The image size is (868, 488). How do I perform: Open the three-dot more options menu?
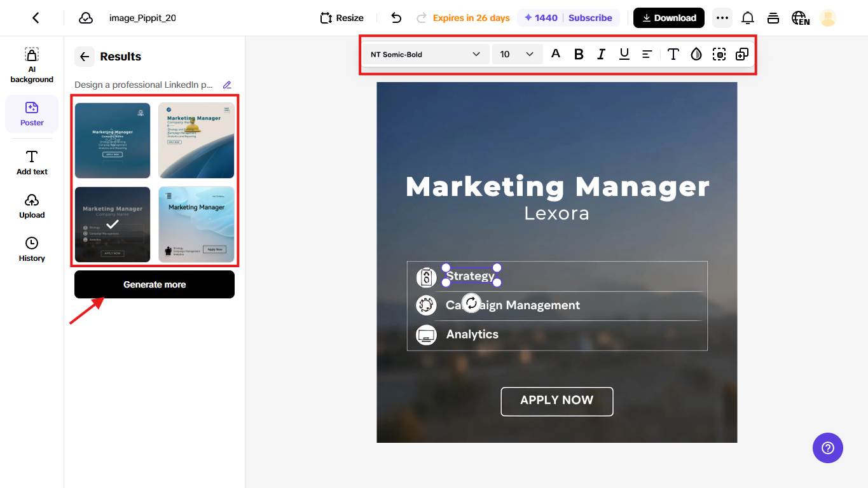[x=722, y=18]
